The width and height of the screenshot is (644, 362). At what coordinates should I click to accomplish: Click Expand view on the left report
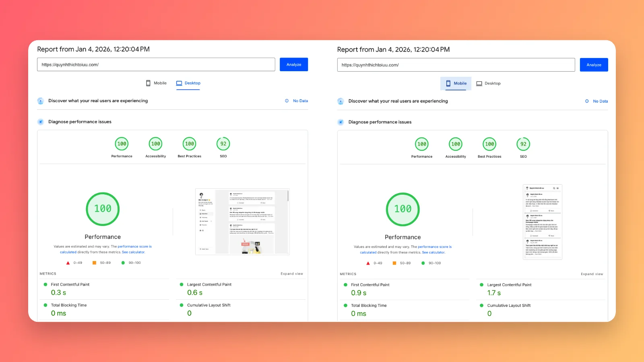pos(291,274)
